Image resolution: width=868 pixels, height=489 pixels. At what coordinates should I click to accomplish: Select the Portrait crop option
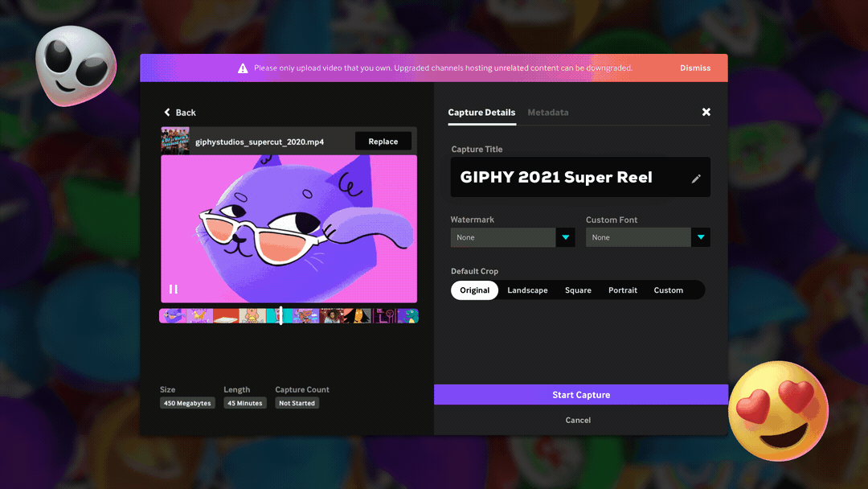pyautogui.click(x=622, y=290)
